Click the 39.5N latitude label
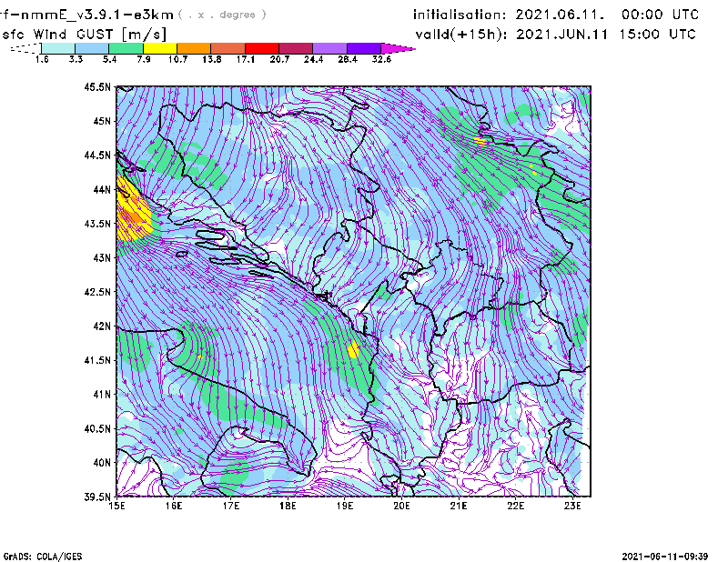Screen dimensions: 728x562 tap(97, 497)
